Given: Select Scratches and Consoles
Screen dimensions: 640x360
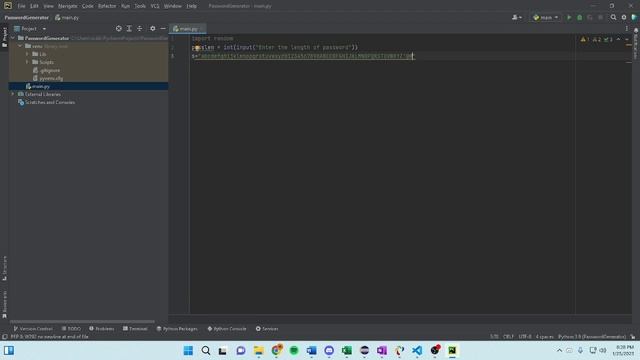Looking at the screenshot, I should coord(47,102).
